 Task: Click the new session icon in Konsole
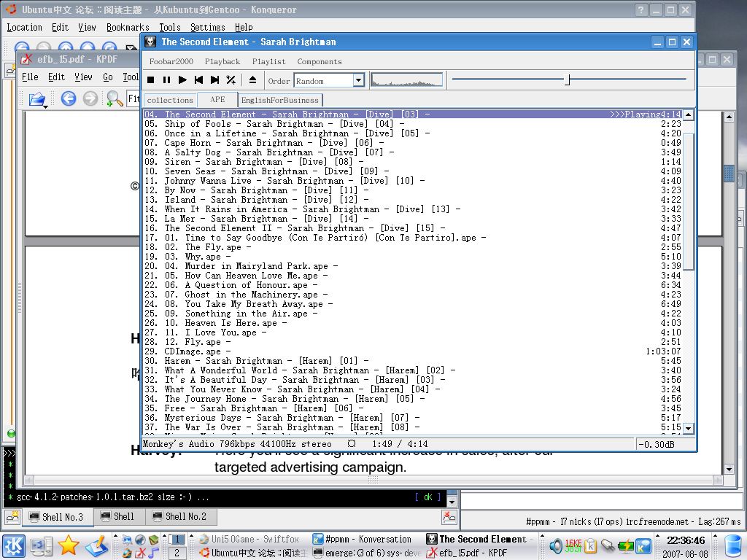[x=12, y=517]
